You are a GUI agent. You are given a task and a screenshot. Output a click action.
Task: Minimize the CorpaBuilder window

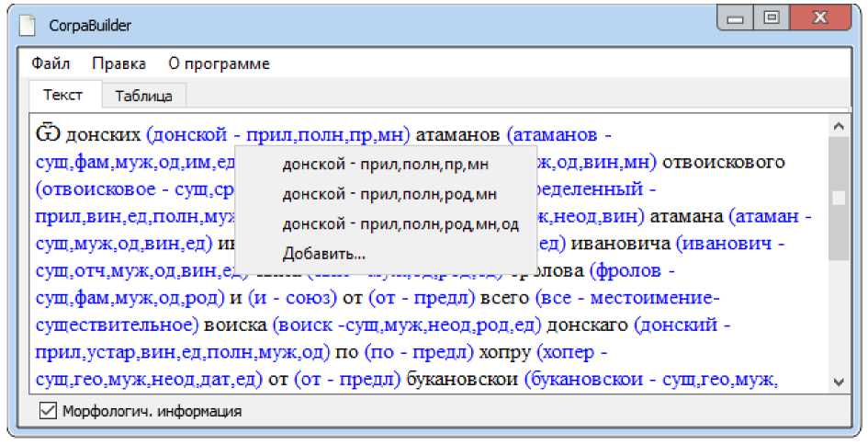tap(734, 17)
